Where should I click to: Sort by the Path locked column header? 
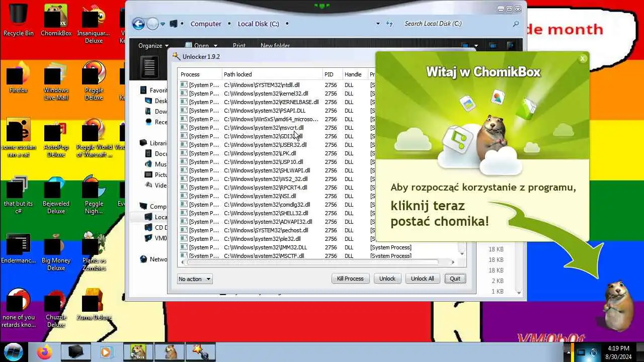[x=272, y=74]
